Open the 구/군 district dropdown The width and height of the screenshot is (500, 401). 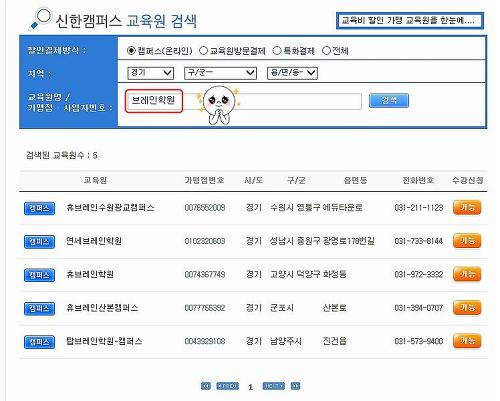pos(220,73)
